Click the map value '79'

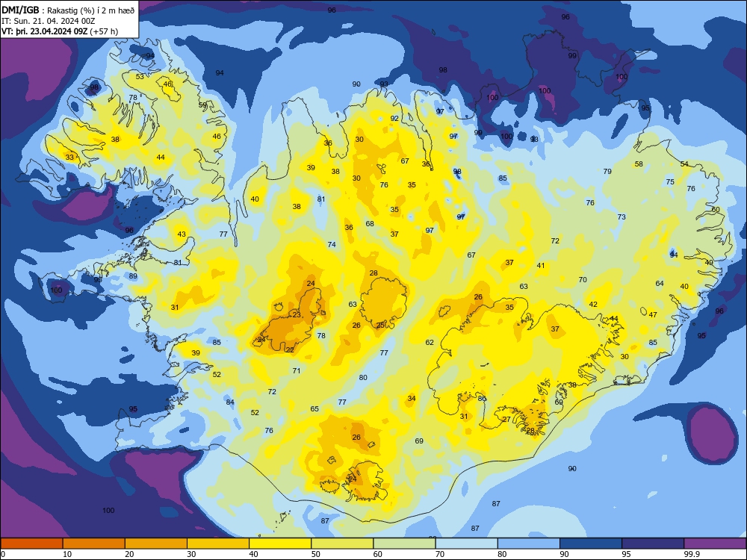(607, 172)
